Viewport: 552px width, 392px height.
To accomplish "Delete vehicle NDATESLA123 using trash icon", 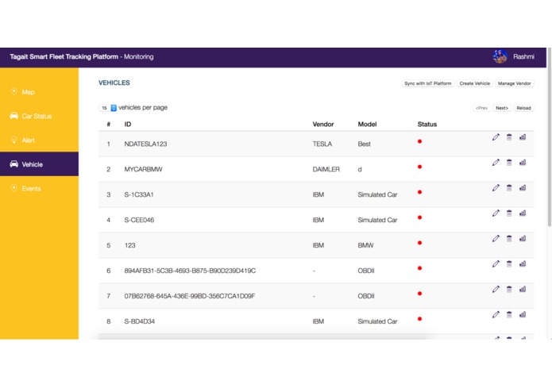I will pyautogui.click(x=509, y=137).
